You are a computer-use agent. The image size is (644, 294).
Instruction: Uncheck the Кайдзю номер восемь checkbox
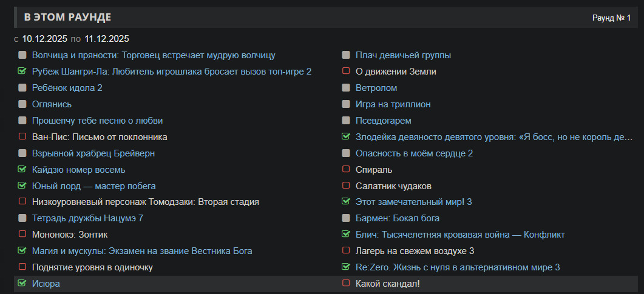click(x=22, y=170)
